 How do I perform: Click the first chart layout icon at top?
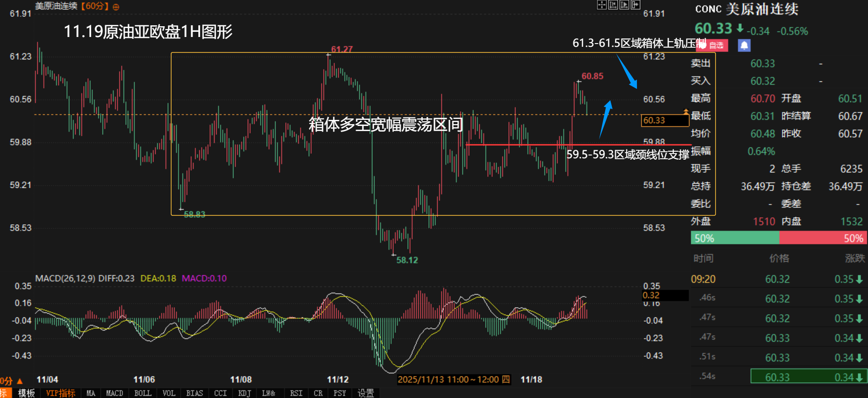(x=601, y=5)
